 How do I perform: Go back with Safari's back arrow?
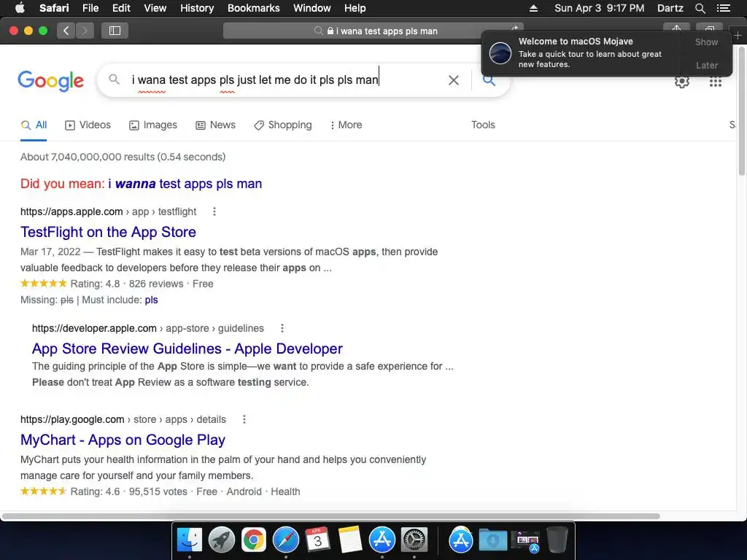pyautogui.click(x=66, y=31)
